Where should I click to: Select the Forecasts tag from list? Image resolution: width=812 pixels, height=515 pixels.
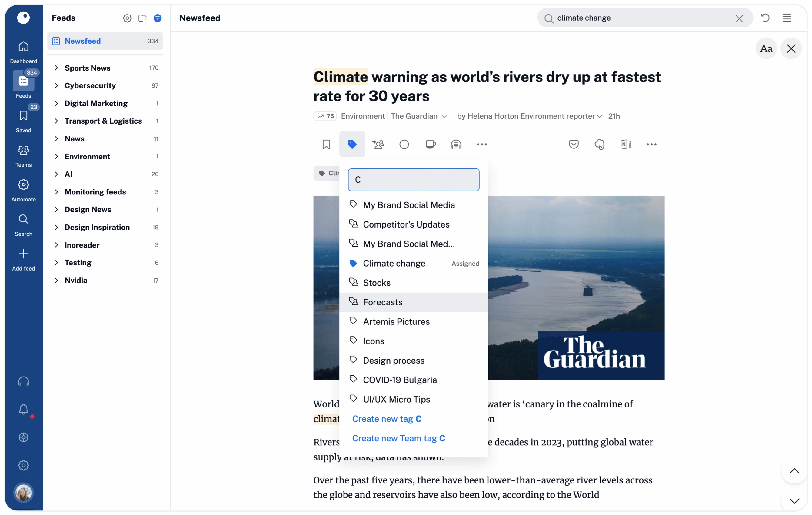click(383, 302)
